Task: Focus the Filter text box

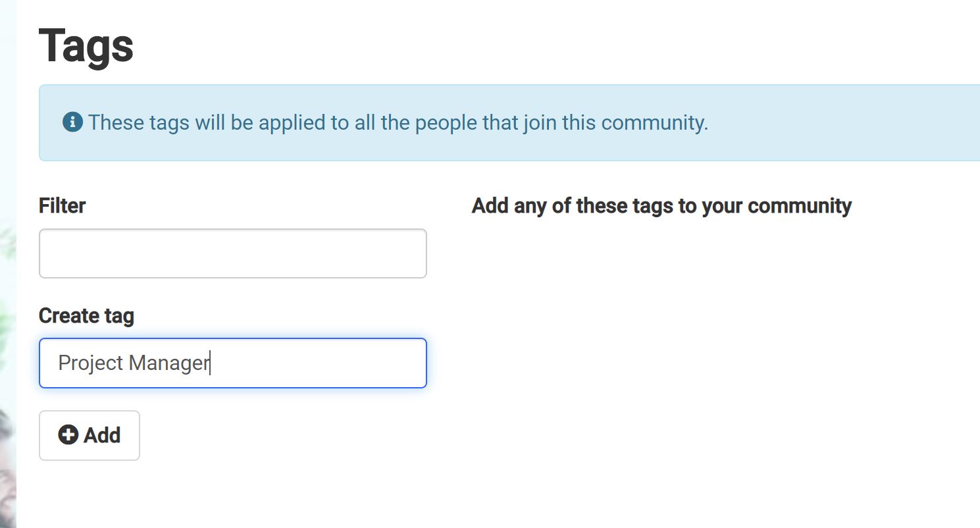Action: [x=233, y=253]
